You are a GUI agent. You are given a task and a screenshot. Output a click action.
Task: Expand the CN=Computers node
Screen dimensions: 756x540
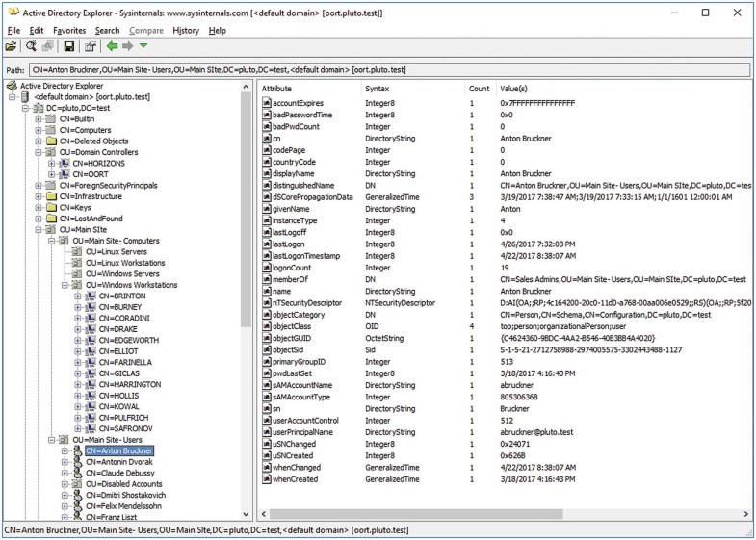(x=39, y=130)
